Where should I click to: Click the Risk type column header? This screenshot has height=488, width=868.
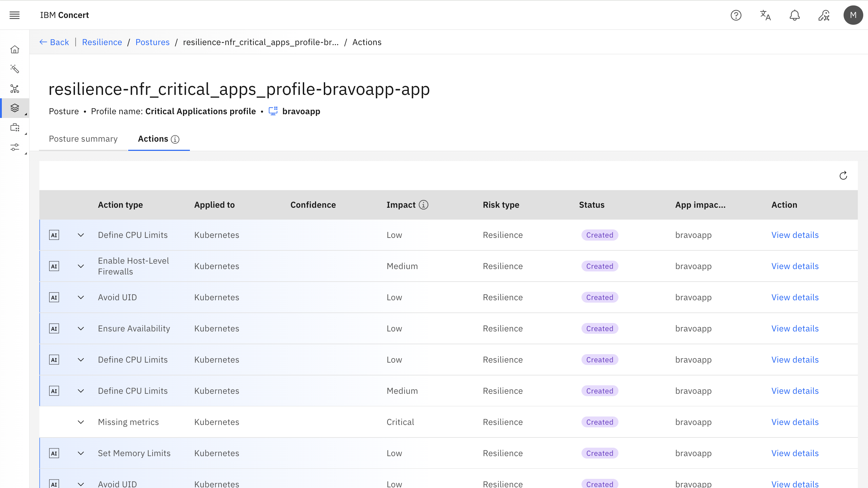(501, 205)
